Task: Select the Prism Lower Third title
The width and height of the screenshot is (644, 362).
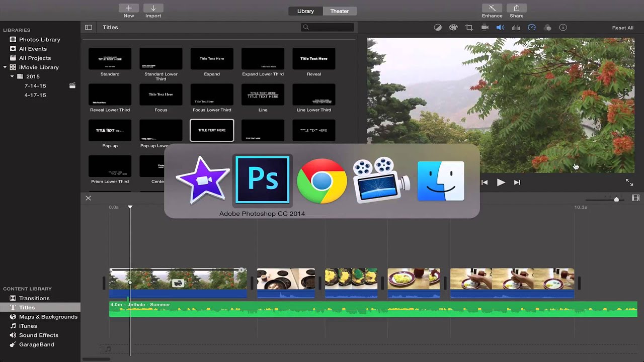Action: tap(110, 166)
